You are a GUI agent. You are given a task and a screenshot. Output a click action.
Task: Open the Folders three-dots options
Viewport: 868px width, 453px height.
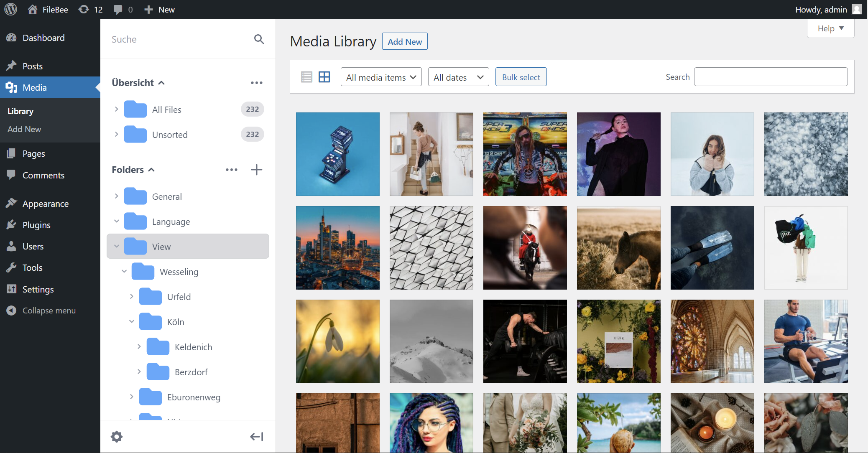pos(231,170)
